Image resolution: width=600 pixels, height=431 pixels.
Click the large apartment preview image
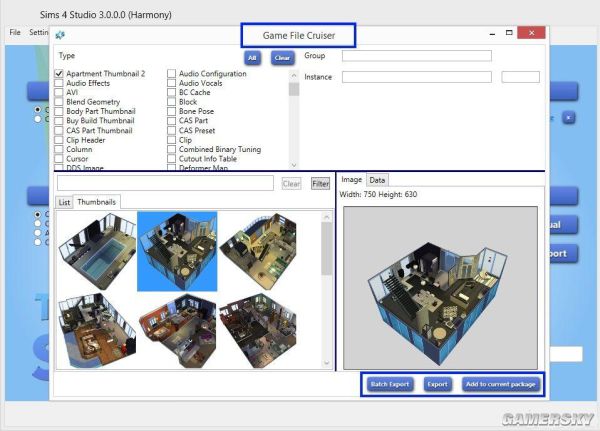[440, 288]
